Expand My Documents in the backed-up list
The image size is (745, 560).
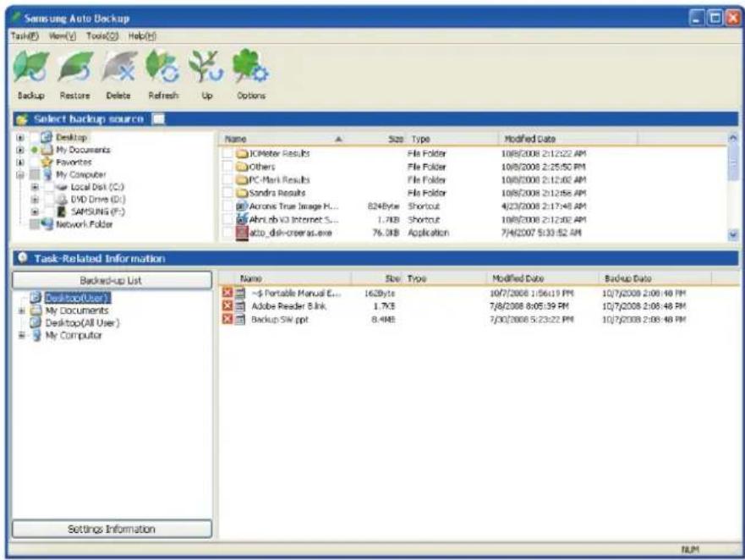(x=21, y=310)
